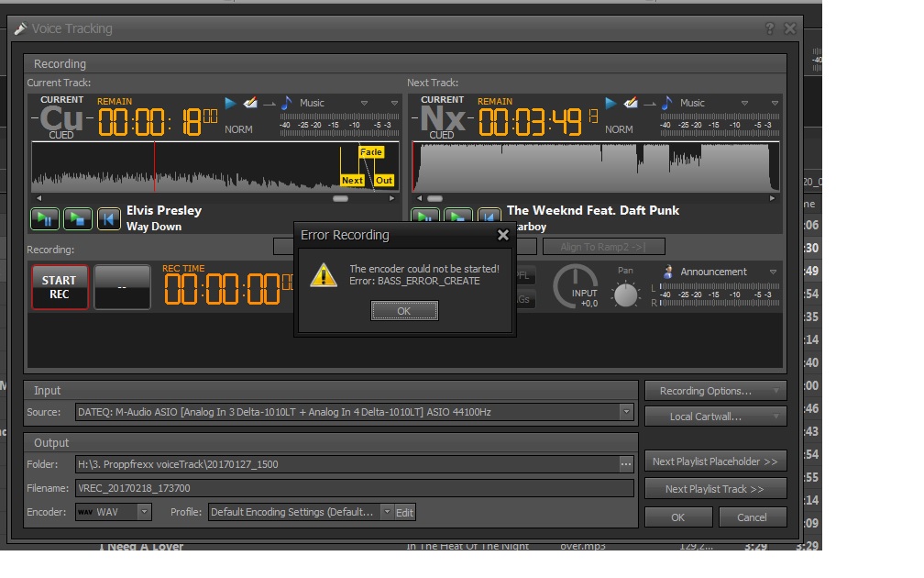Image resolution: width=924 pixels, height=578 pixels.
Task: Click the Next Track waveform scrollbar thumb
Action: (x=434, y=199)
